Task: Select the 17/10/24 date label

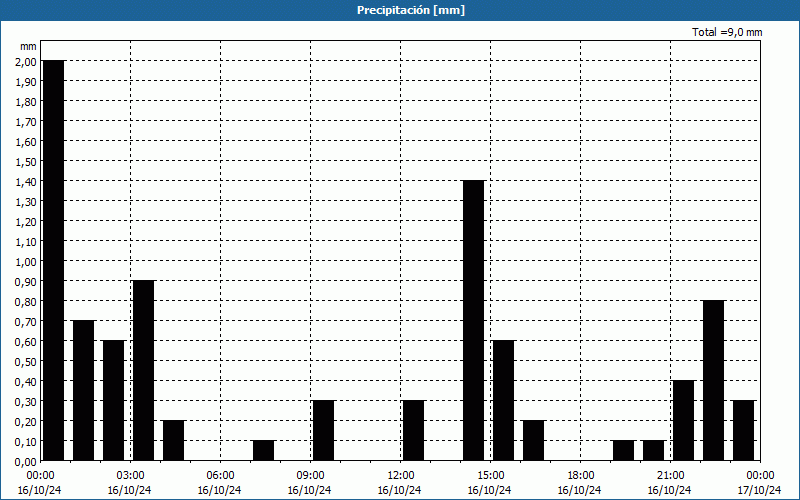Action: pyautogui.click(x=760, y=490)
